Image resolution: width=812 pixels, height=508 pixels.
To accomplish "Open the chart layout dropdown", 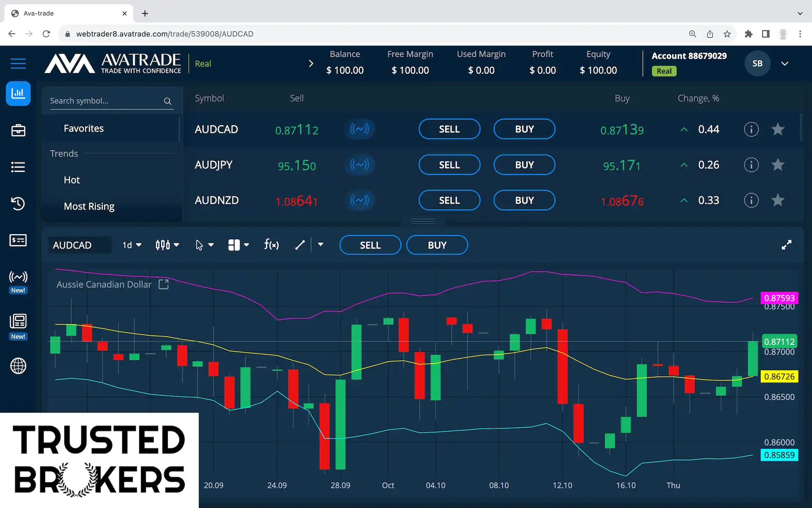I will [239, 245].
